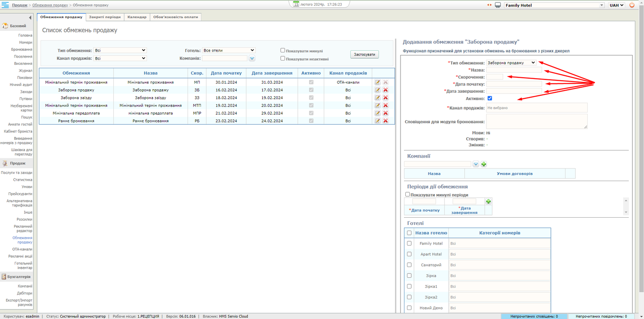Image resolution: width=644 pixels, height=319 pixels.
Task: Delete the Раннє бронювання restriction
Action: pyautogui.click(x=386, y=121)
